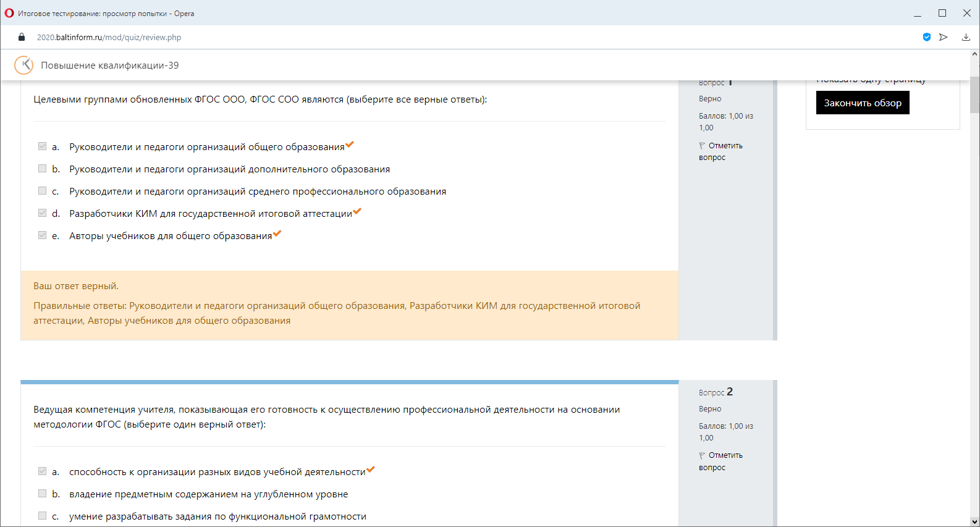Click question 1 text Целевыми группами обновленных ФГОС
Image resolution: width=980 pixels, height=527 pixels.
(x=260, y=99)
